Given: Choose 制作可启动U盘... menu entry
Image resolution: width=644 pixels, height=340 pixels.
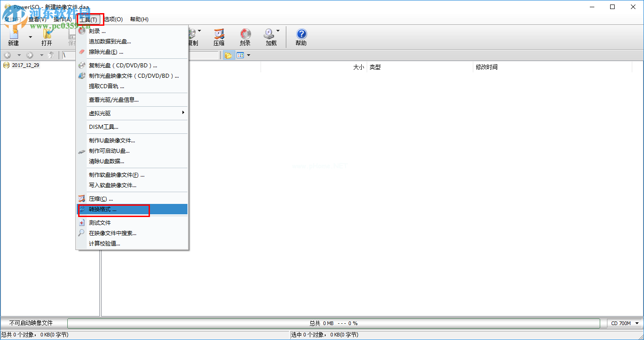Looking at the screenshot, I should (132, 151).
